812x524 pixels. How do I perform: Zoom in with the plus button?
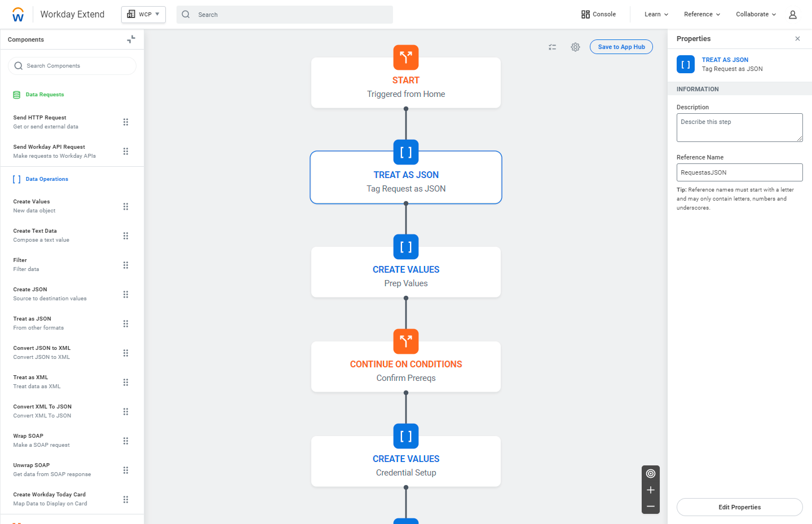tap(651, 490)
